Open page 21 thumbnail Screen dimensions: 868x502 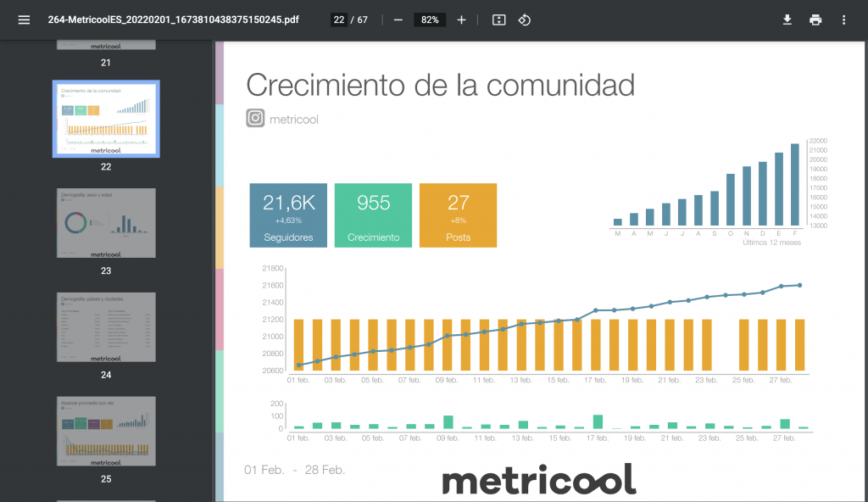coord(106,45)
